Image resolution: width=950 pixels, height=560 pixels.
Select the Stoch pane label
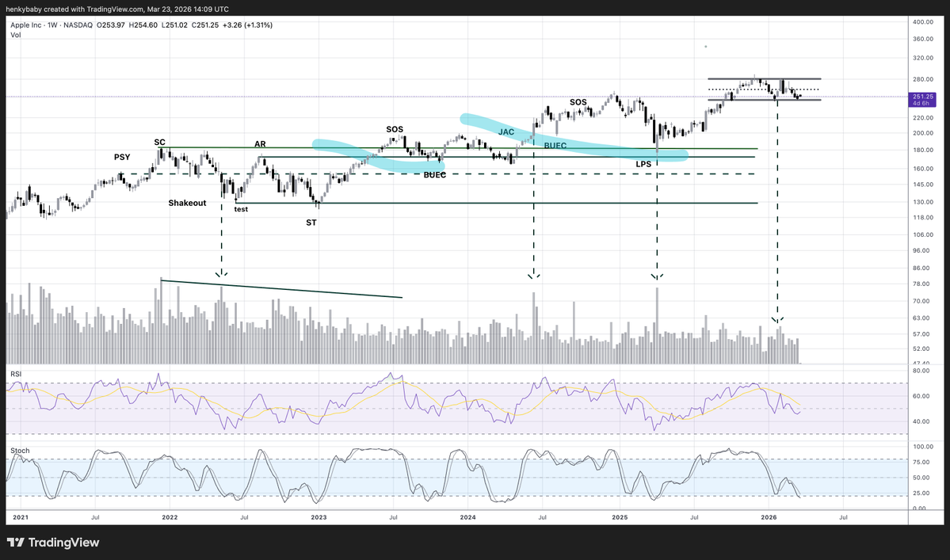[20, 451]
